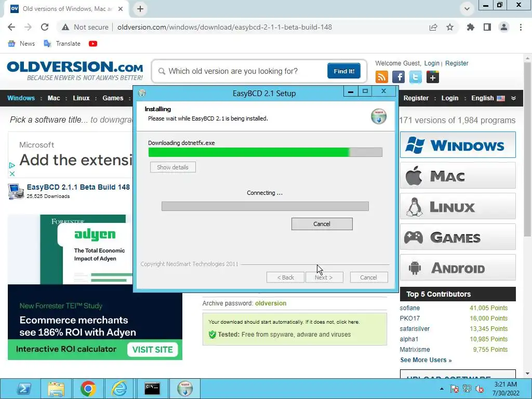This screenshot has width=532, height=399.
Task: Open the Mac platform banner
Action: (x=458, y=176)
